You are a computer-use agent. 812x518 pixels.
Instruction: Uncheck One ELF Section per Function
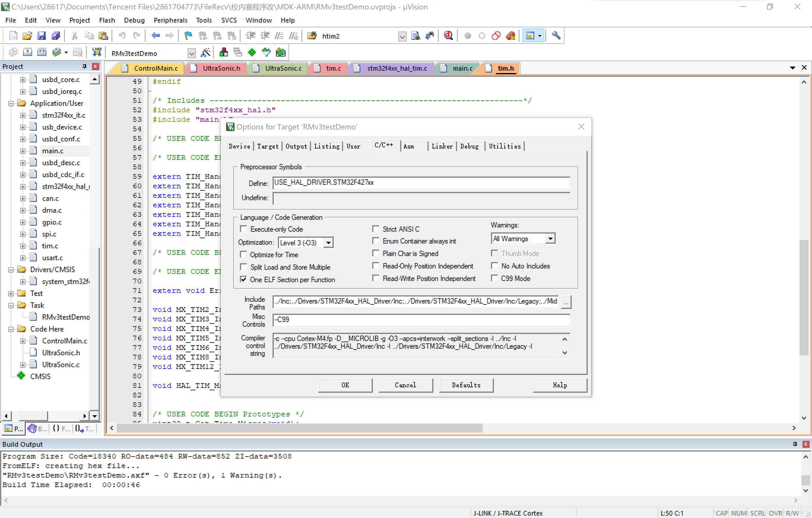point(243,279)
